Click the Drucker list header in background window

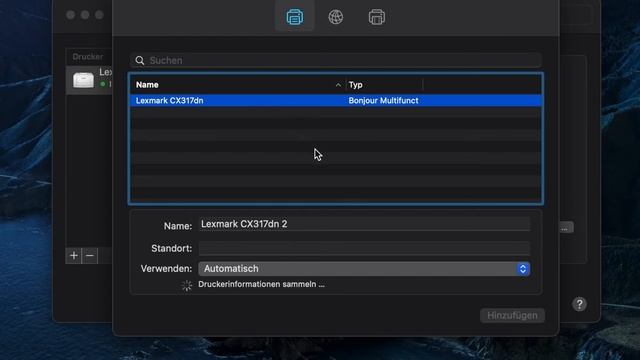(88, 57)
